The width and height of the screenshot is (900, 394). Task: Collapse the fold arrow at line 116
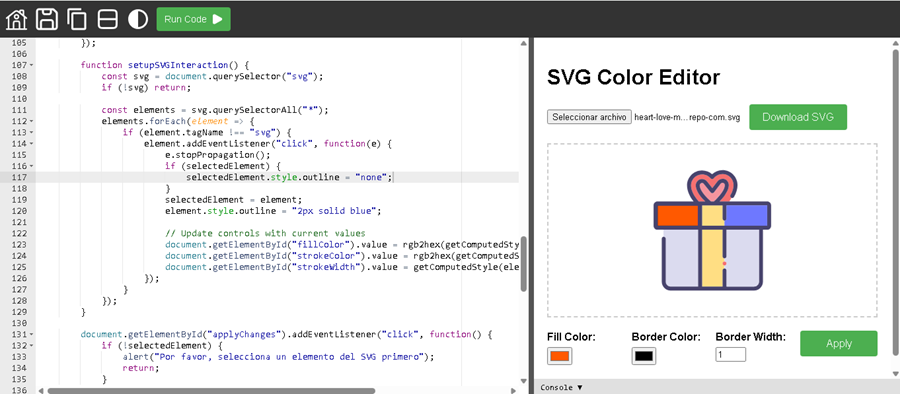31,167
